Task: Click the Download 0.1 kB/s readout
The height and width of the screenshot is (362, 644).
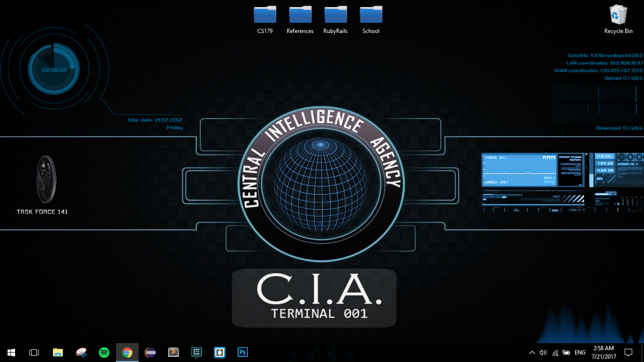Action: [619, 128]
